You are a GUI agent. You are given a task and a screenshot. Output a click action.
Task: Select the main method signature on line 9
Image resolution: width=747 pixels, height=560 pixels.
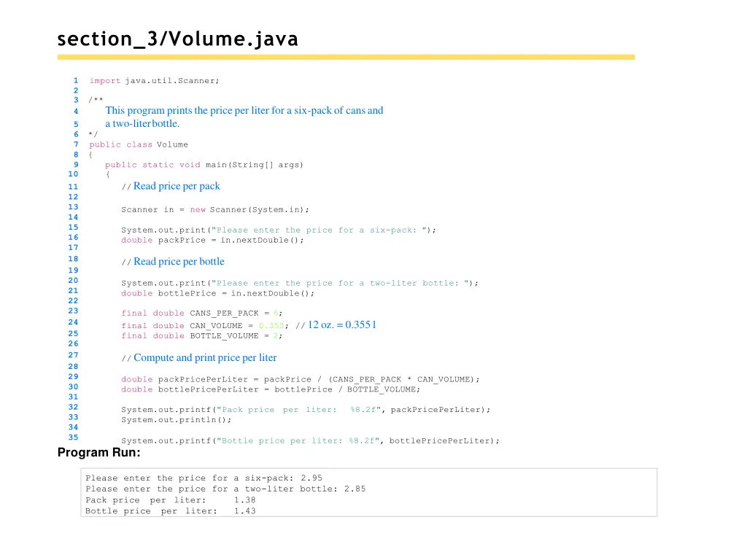(204, 164)
